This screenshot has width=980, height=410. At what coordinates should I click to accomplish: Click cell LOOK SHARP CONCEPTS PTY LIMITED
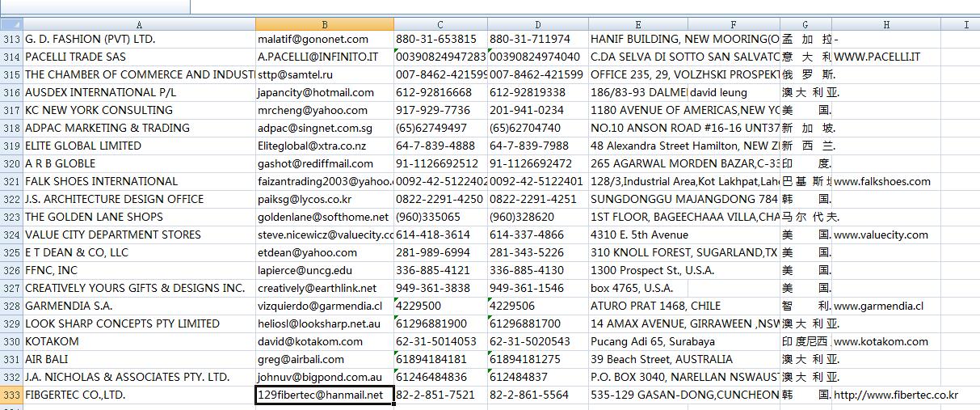pos(140,323)
